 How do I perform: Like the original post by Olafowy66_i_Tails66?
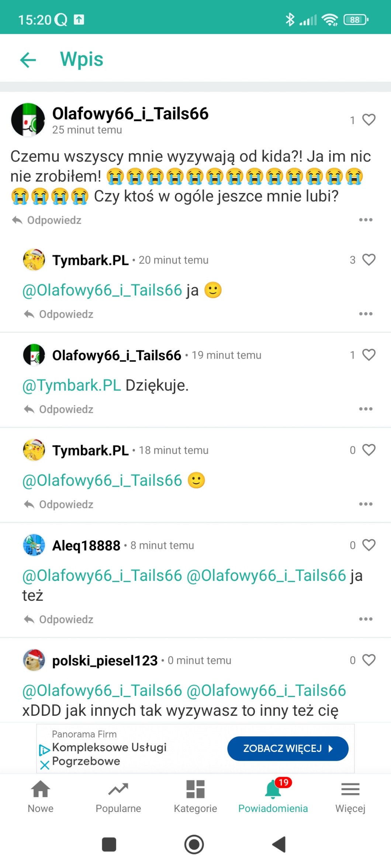coord(368,120)
